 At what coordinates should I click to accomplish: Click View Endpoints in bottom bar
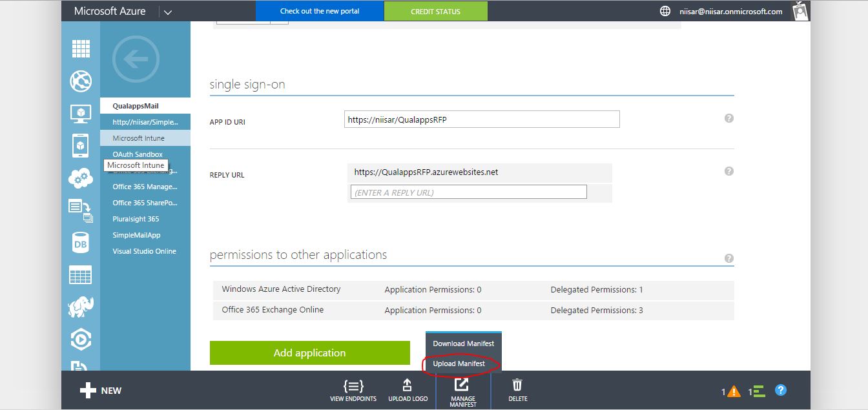353,391
